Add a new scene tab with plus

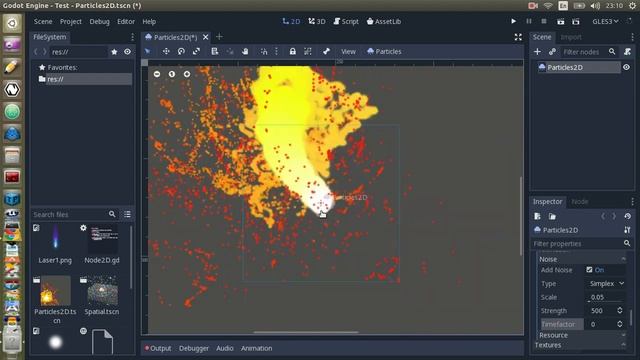pos(219,37)
